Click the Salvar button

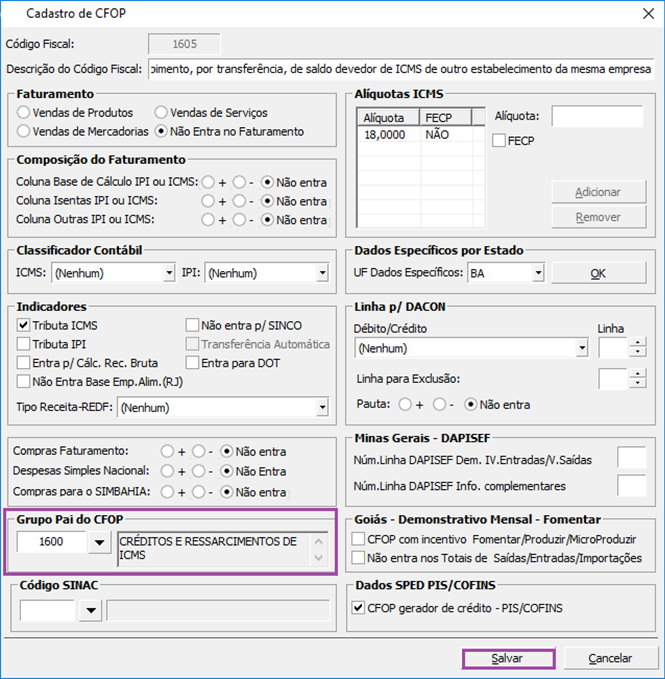click(508, 659)
